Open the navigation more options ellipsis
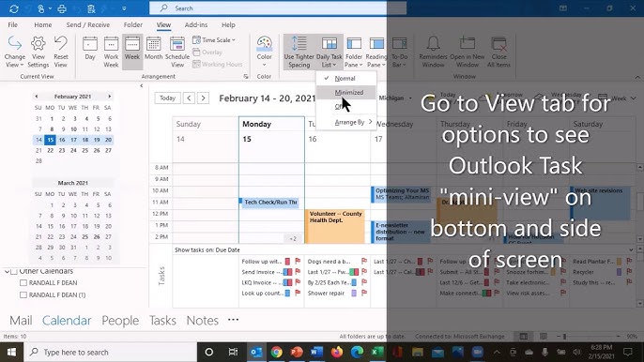The image size is (644, 362). pos(233,320)
